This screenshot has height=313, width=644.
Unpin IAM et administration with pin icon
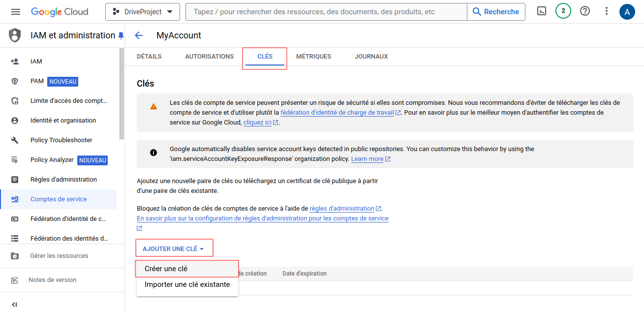pos(121,35)
